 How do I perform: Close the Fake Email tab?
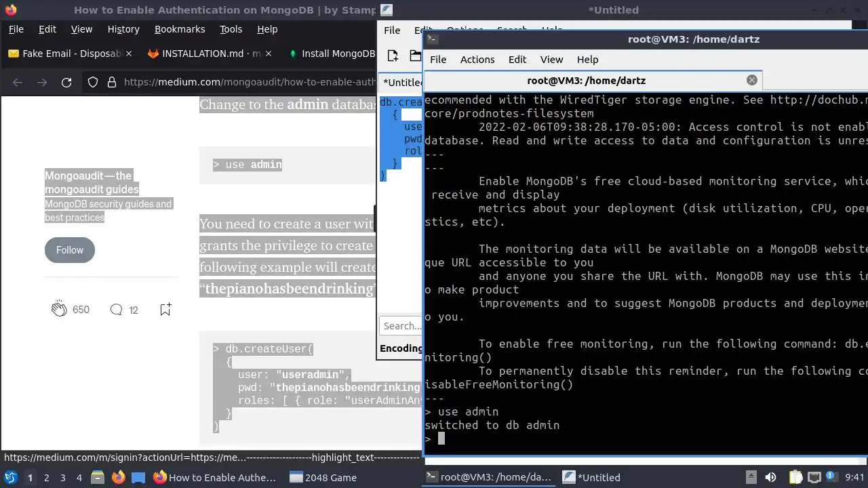click(129, 54)
